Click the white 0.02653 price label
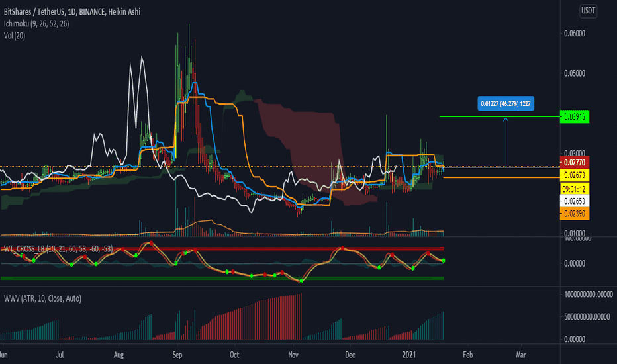The height and width of the screenshot is (364, 617). [575, 201]
